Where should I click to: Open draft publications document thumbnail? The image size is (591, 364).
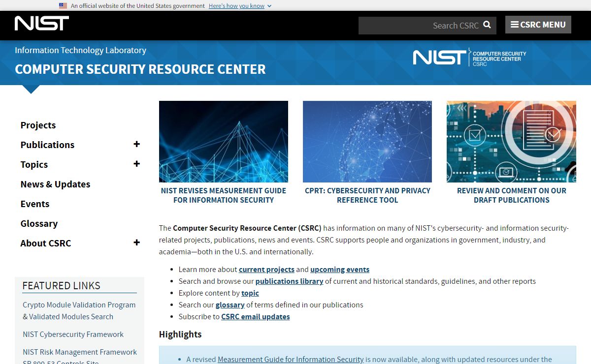point(511,142)
